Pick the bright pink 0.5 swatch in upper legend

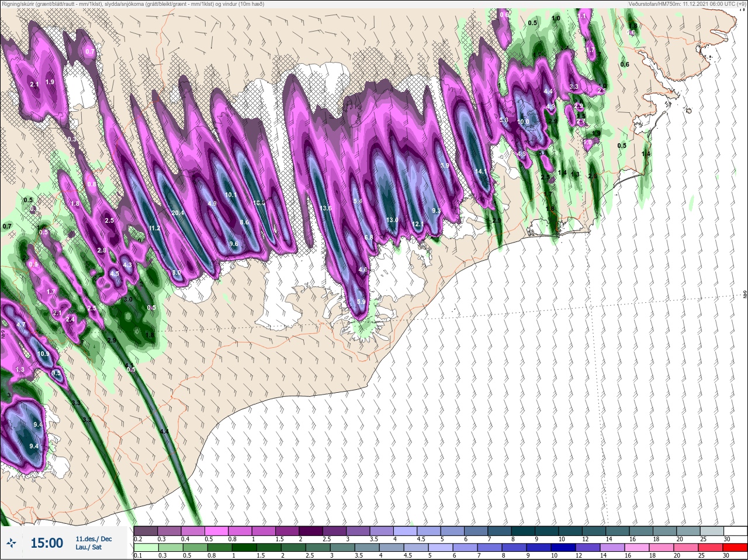pyautogui.click(x=217, y=531)
